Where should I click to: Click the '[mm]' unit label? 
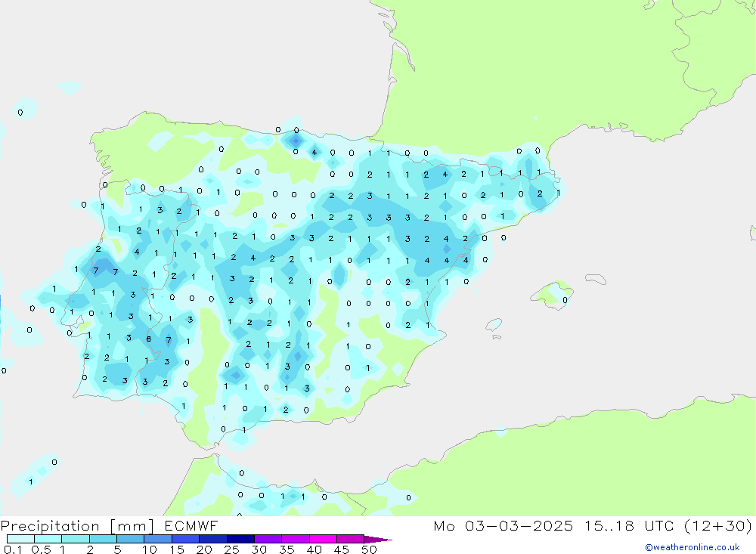coord(132,526)
